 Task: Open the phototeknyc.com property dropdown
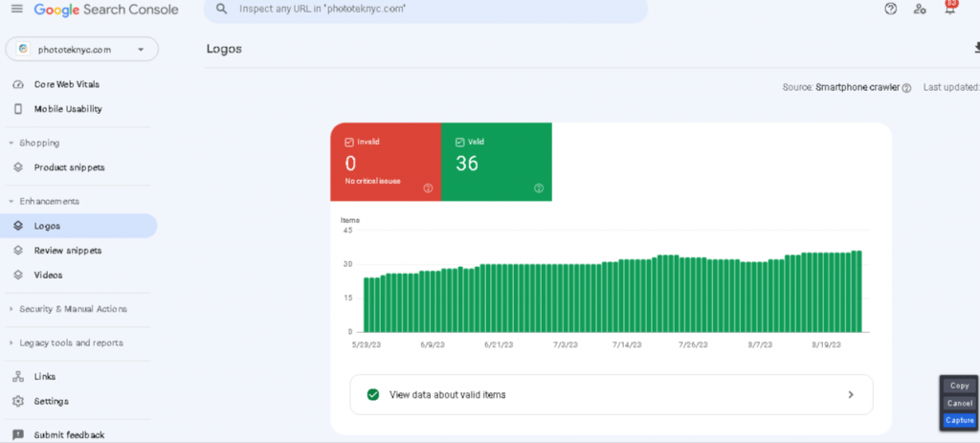tap(82, 50)
